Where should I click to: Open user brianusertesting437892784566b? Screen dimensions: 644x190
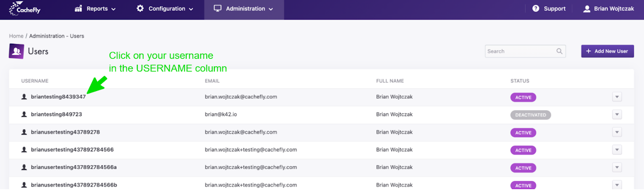(x=74, y=185)
